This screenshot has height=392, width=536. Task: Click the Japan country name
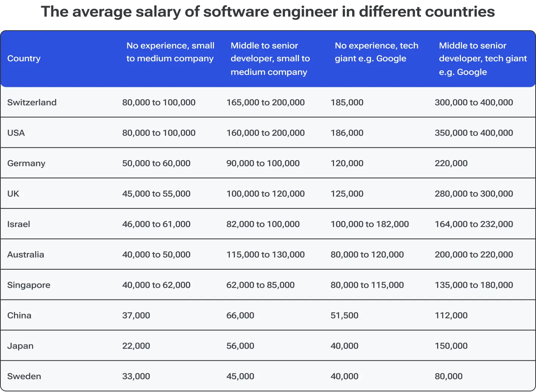(20, 346)
